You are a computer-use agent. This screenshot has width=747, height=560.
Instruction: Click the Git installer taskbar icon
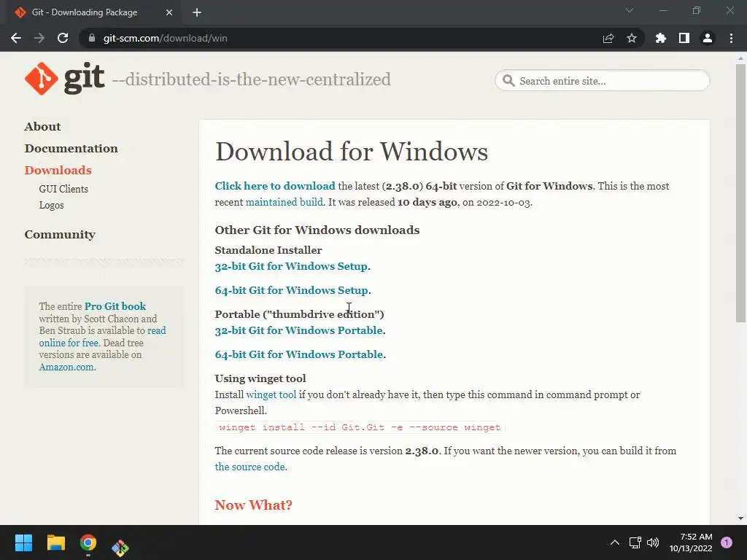[120, 548]
